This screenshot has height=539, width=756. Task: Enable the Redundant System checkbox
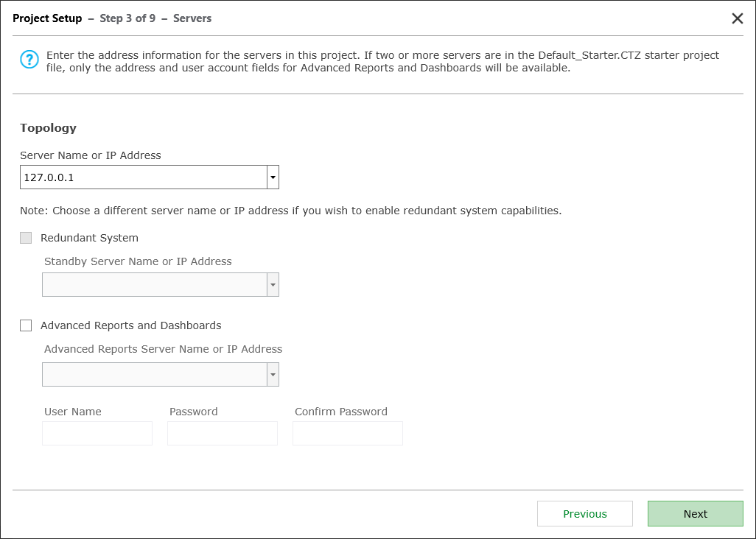(x=26, y=237)
